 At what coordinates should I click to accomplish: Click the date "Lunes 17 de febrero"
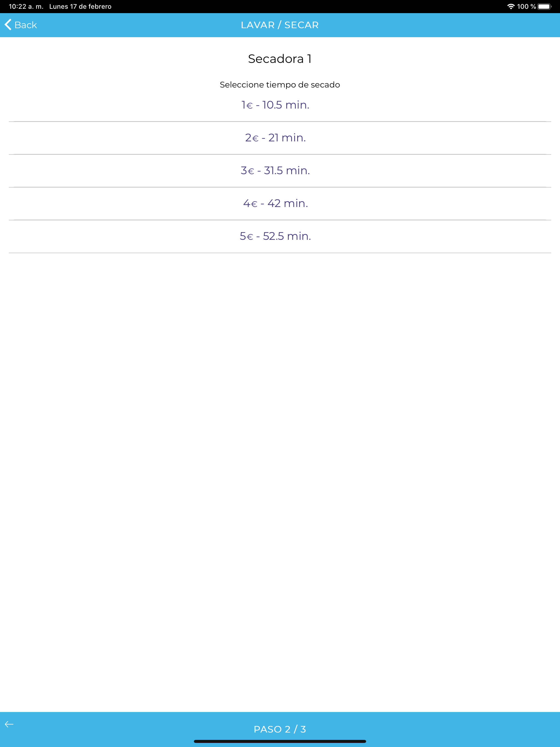(80, 6)
